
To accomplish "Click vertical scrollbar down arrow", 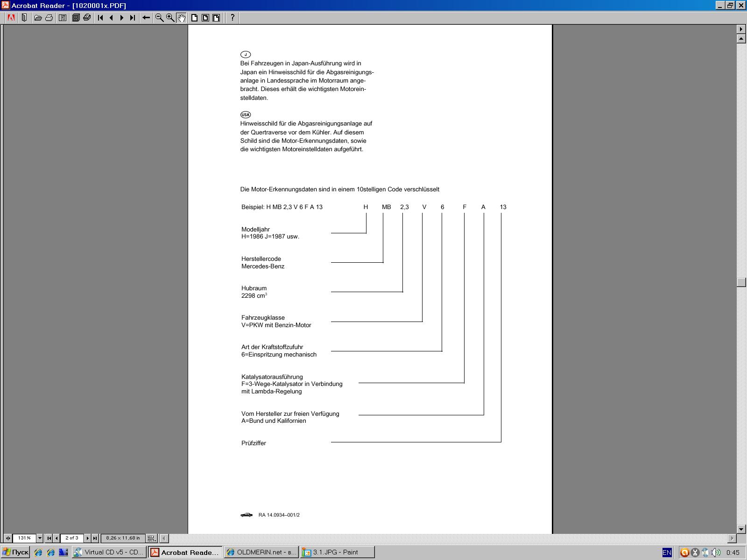I will [741, 529].
